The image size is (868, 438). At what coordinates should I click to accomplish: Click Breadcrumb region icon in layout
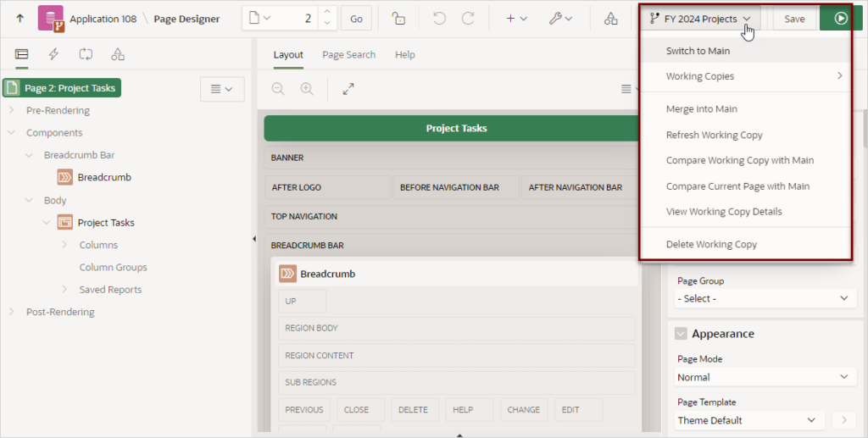(x=288, y=273)
